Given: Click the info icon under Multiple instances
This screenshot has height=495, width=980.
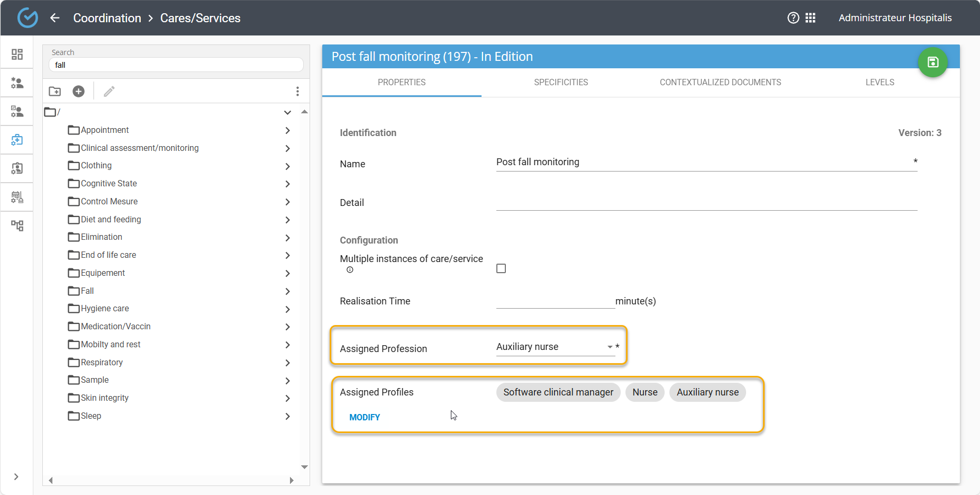Looking at the screenshot, I should tap(350, 270).
